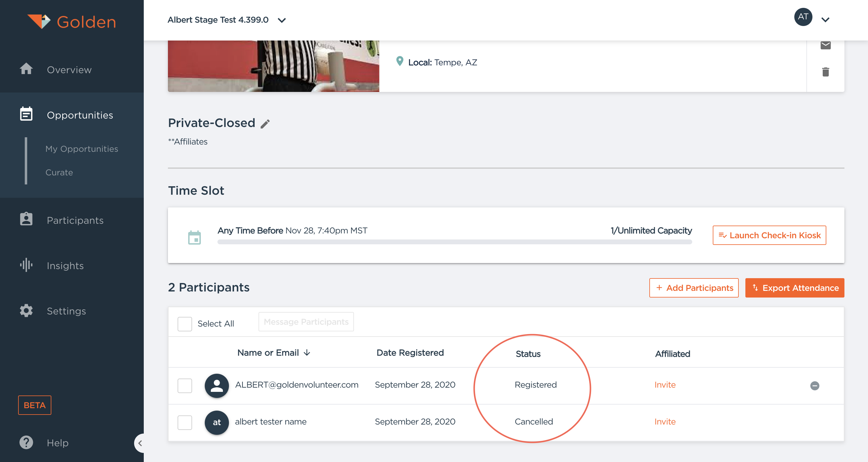
Task: Click the Launch Check-in Kiosk button
Action: click(x=770, y=235)
